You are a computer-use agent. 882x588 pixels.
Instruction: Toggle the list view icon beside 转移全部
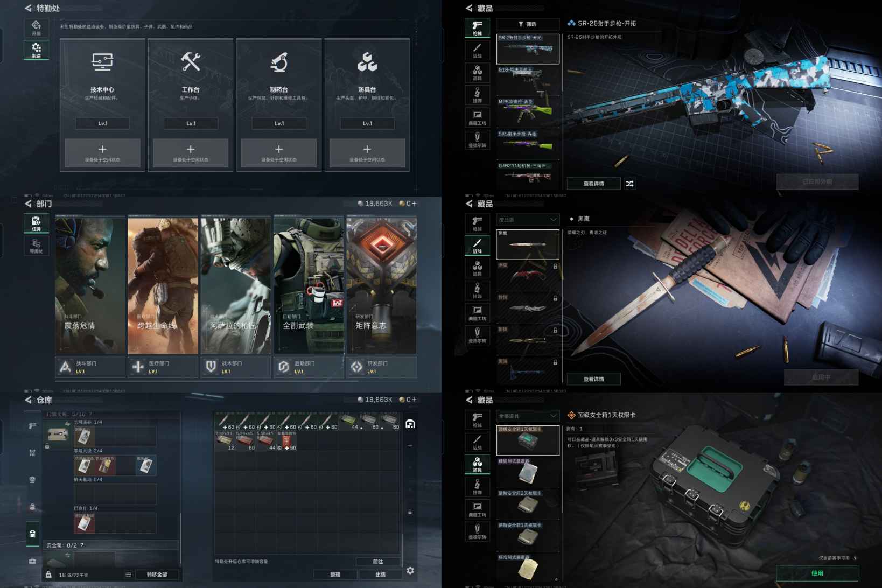click(x=128, y=575)
